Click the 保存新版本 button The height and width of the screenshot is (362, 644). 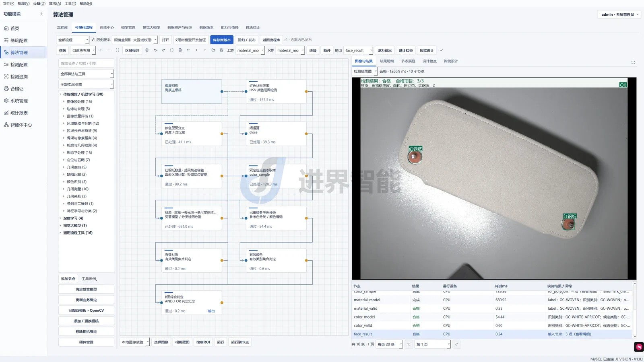click(x=222, y=40)
